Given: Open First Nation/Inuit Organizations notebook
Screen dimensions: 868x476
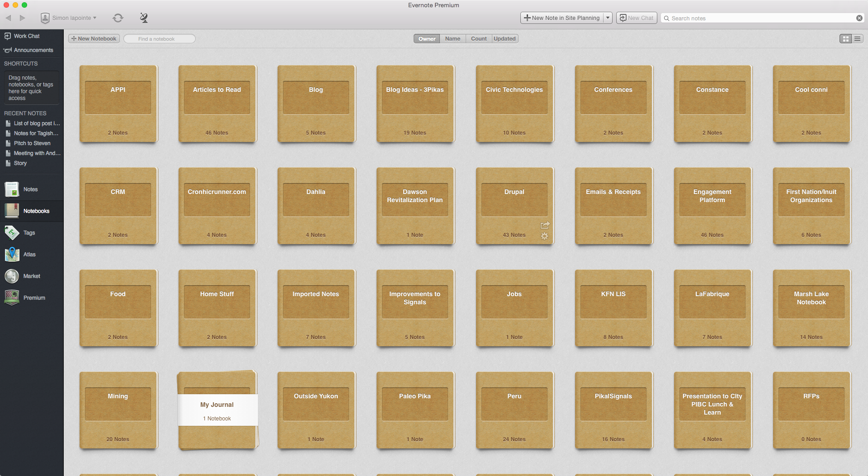Looking at the screenshot, I should point(811,206).
